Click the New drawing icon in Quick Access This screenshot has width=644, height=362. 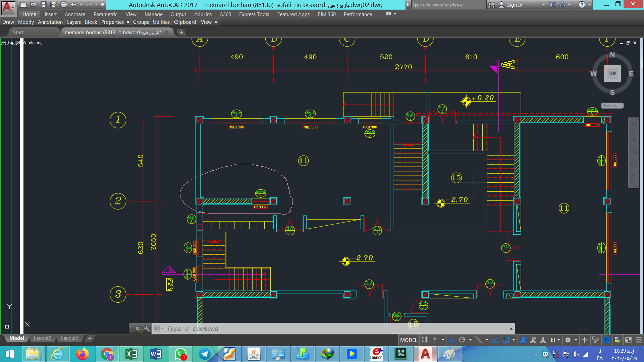tap(23, 5)
